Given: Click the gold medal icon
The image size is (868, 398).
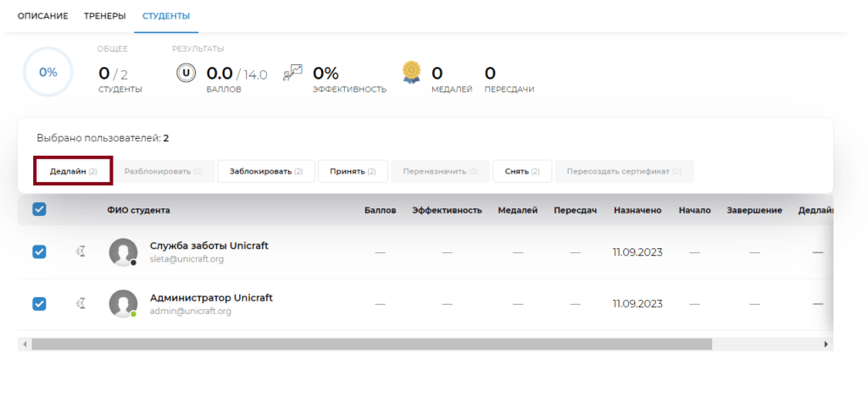Looking at the screenshot, I should pos(411,73).
